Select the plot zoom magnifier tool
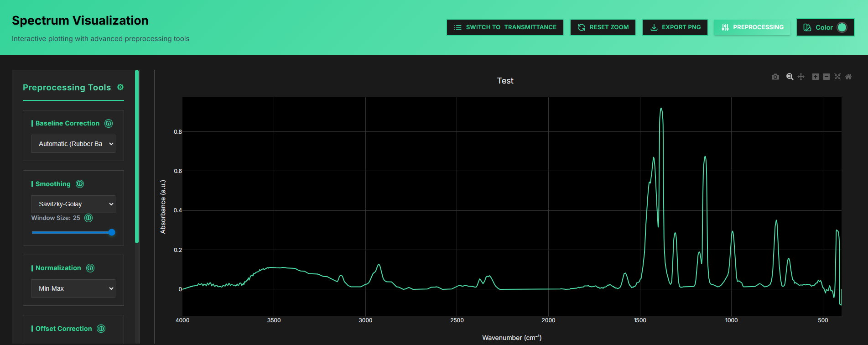 pos(790,77)
